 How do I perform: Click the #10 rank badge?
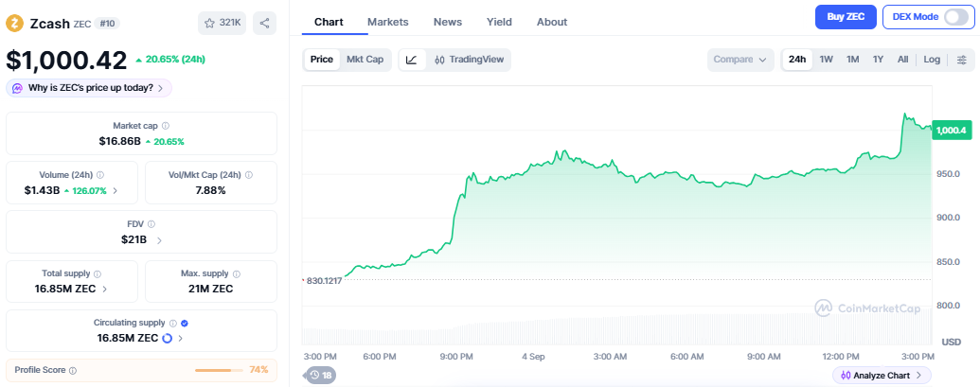(x=108, y=24)
